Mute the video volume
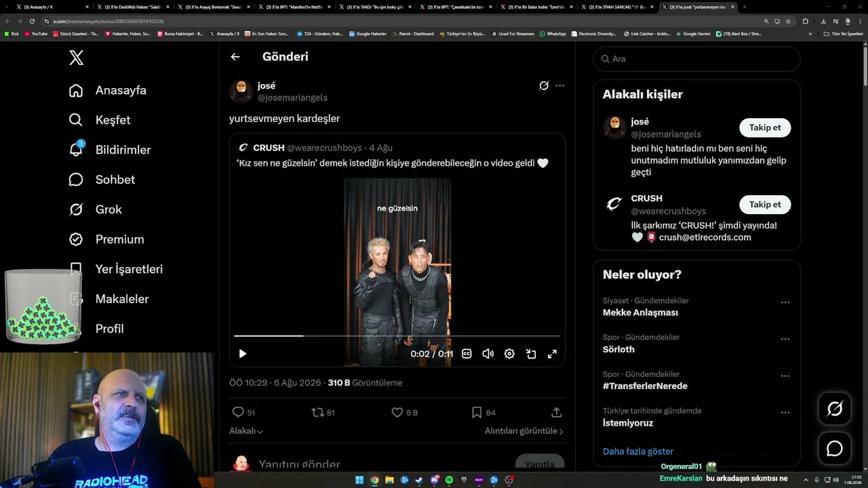 [488, 354]
